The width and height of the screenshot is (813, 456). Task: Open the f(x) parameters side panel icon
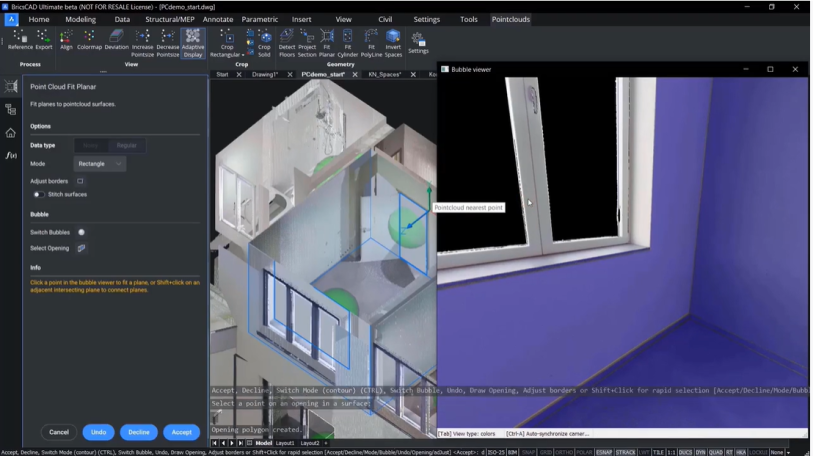[10, 155]
